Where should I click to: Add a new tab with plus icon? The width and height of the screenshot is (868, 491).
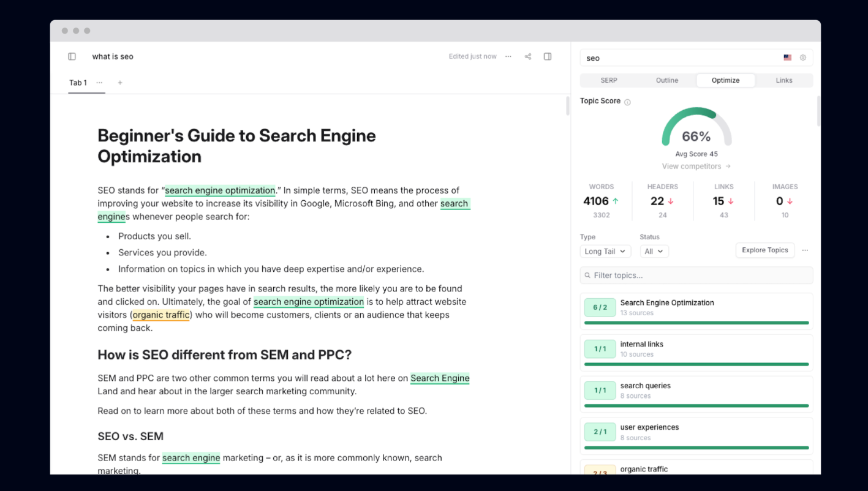pyautogui.click(x=120, y=83)
